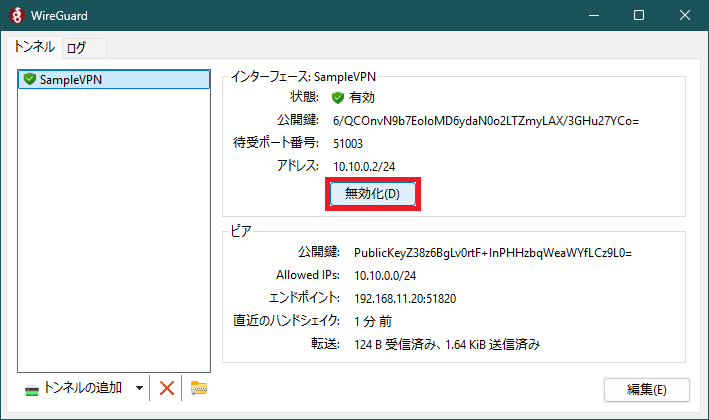This screenshot has height=420, width=709.
Task: Click the listening port value 51003
Action: [x=348, y=144]
